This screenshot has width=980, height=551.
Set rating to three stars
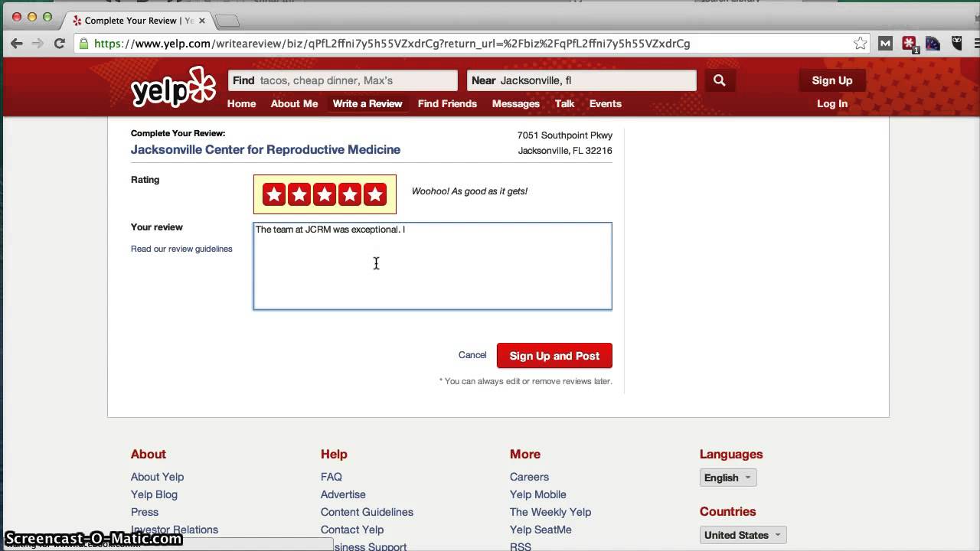click(x=325, y=194)
